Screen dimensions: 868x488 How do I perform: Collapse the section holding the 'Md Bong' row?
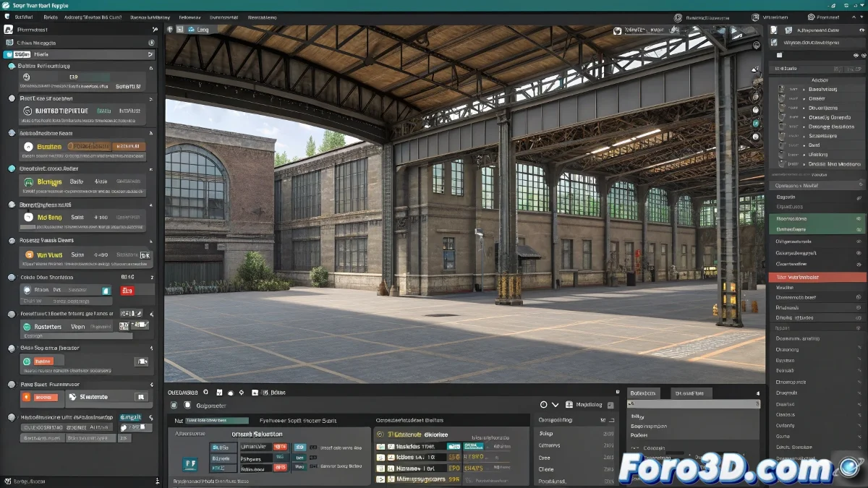tap(151, 205)
